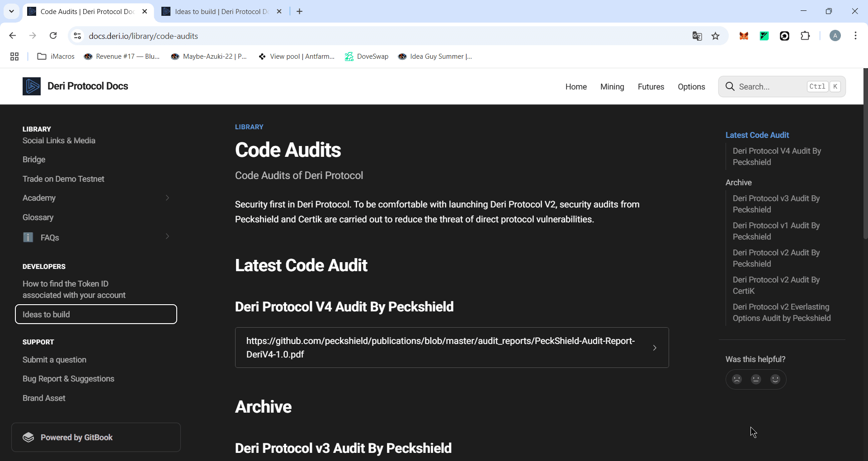Open the Brand Asset page
This screenshot has height=461, width=868.
point(44,398)
